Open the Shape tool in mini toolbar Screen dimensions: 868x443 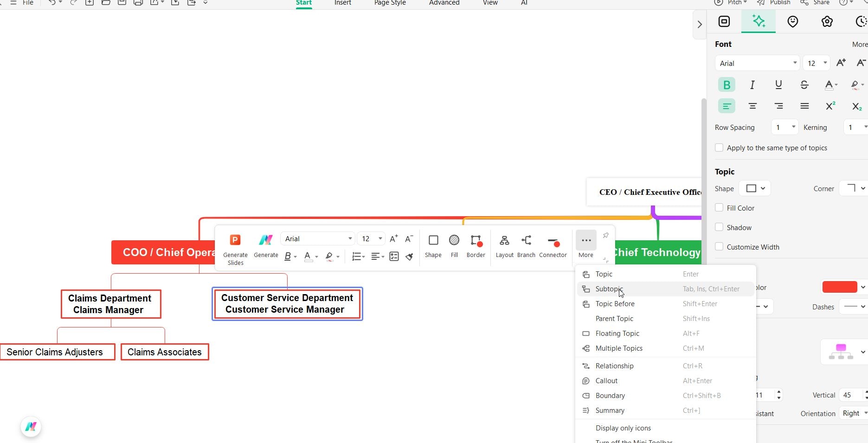point(433,246)
